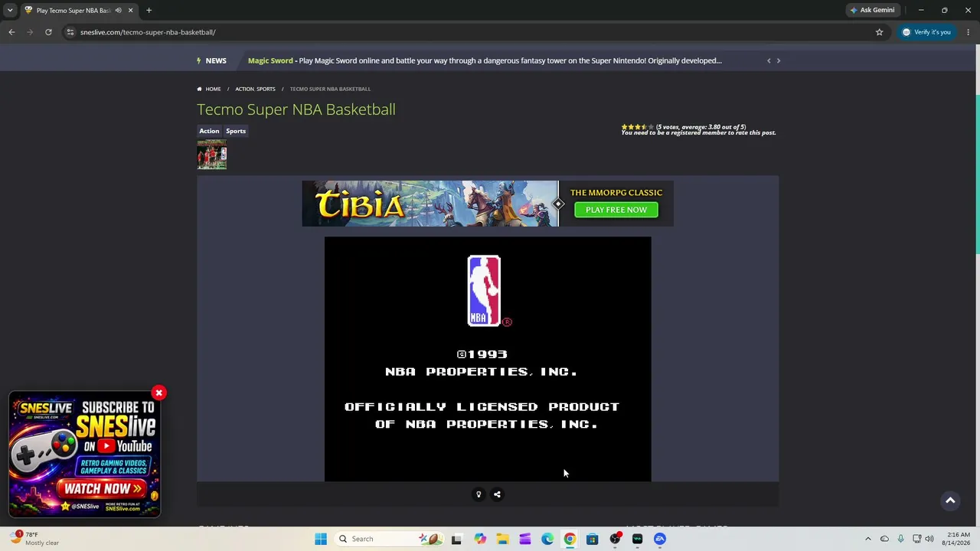
Task: Show hidden system tray icons
Action: point(867,539)
